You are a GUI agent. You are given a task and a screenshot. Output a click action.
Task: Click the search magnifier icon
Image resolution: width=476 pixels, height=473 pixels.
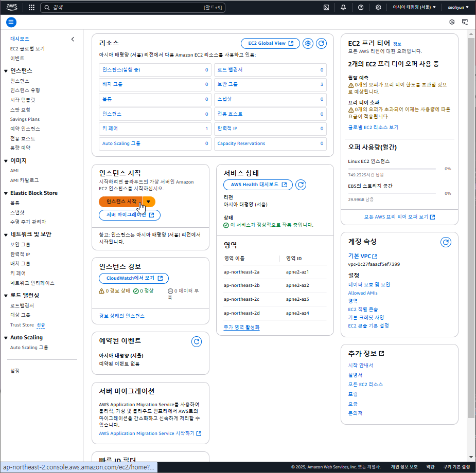pos(47,7)
